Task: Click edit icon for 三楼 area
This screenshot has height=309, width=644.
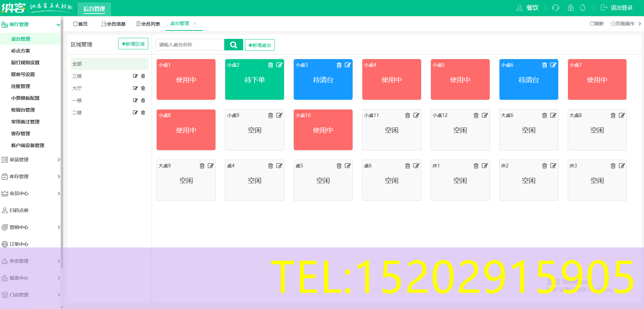Action: [135, 76]
